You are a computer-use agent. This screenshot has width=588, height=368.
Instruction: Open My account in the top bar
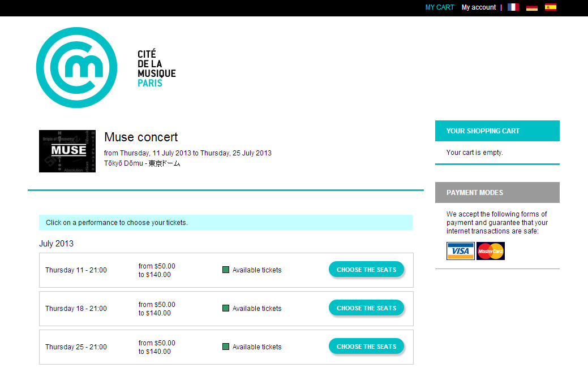pyautogui.click(x=479, y=7)
